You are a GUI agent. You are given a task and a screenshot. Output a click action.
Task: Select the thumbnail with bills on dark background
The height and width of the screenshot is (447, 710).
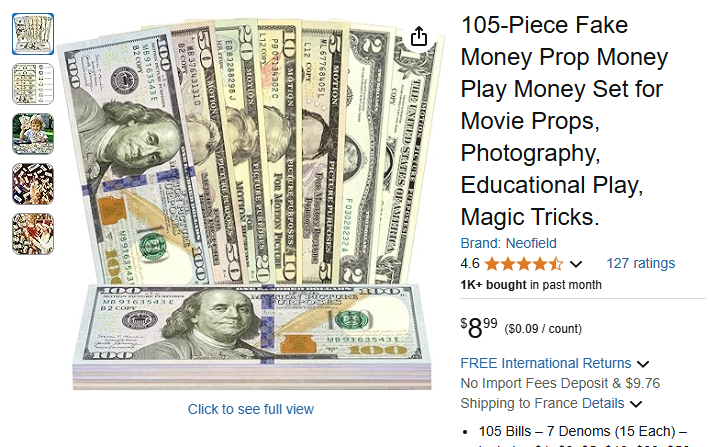[x=33, y=184]
